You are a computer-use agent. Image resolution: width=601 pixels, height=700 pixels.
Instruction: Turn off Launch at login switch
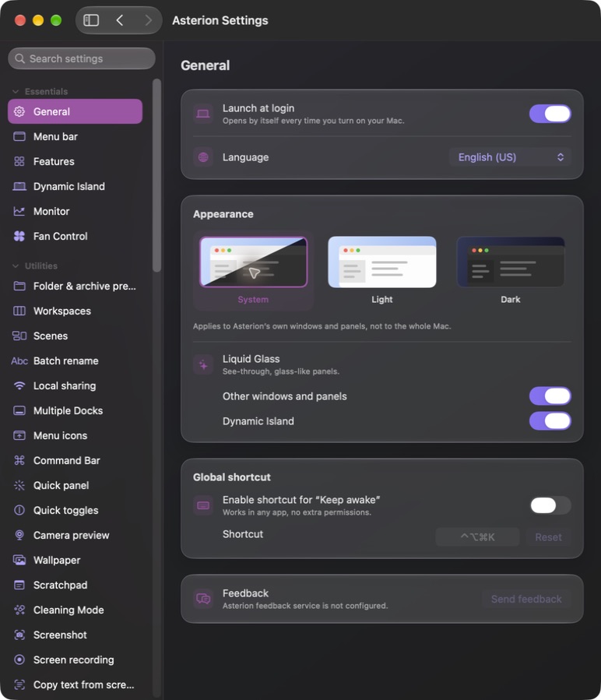[550, 114]
